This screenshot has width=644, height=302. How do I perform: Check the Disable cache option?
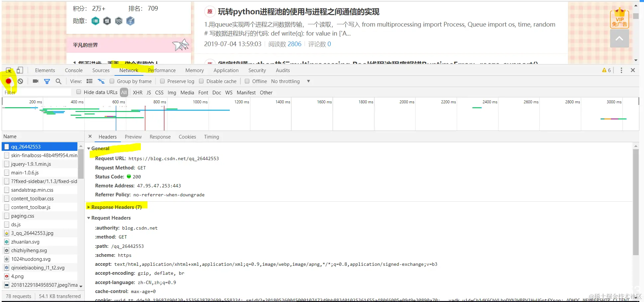[x=201, y=81]
